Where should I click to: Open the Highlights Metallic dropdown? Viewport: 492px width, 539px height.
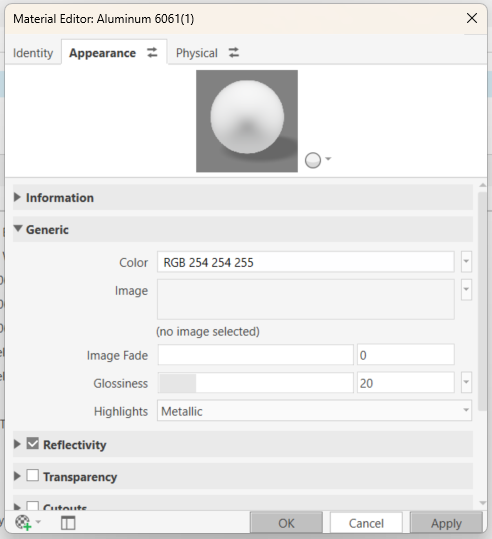coord(314,410)
